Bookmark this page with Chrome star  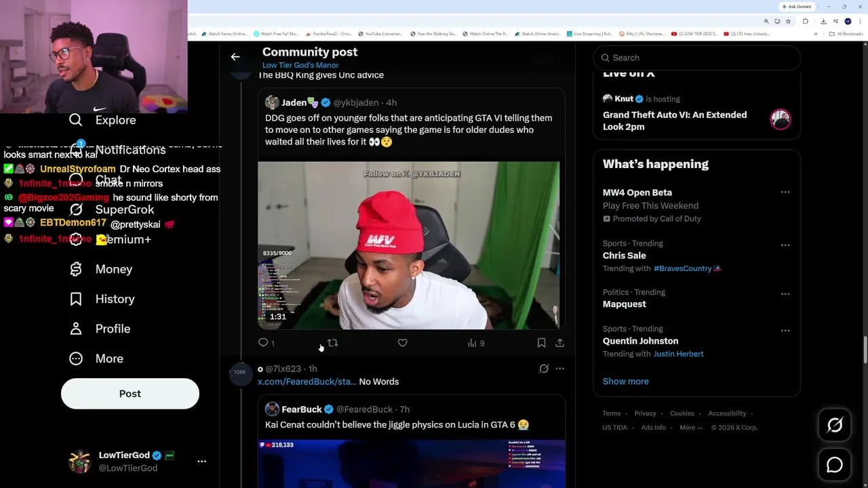[x=788, y=22]
